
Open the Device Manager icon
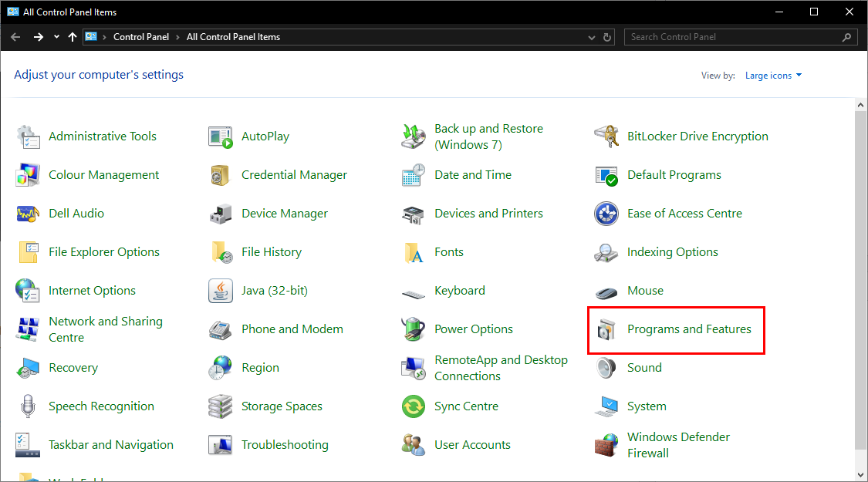[221, 214]
